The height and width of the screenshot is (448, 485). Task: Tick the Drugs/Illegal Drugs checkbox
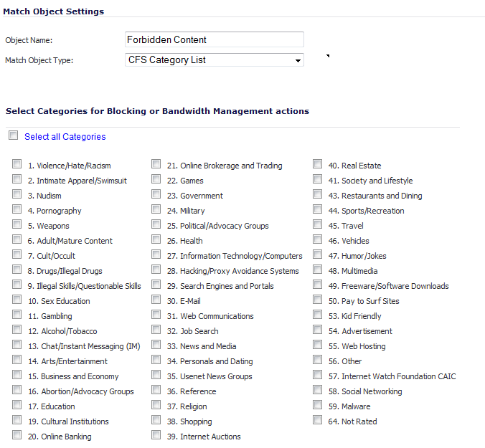tap(17, 270)
